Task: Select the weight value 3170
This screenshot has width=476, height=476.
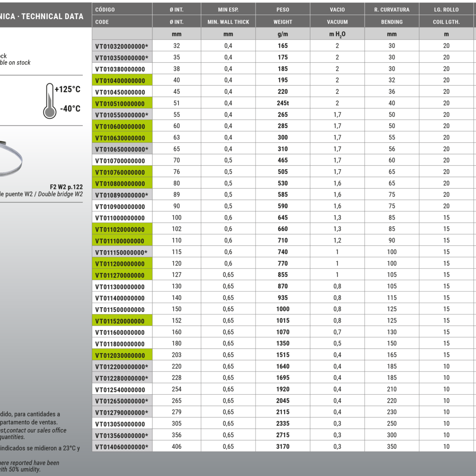Action: coord(283,446)
